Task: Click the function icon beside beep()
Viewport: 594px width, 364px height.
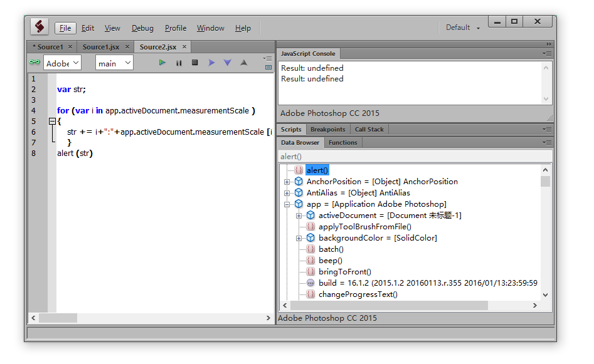Action: tap(310, 261)
